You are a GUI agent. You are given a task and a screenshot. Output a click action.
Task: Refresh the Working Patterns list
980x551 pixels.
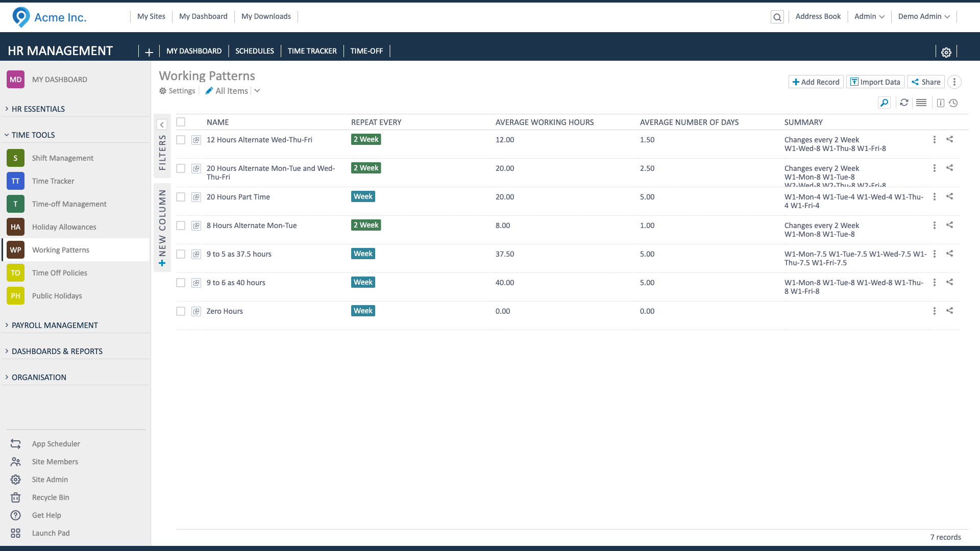[x=904, y=103]
